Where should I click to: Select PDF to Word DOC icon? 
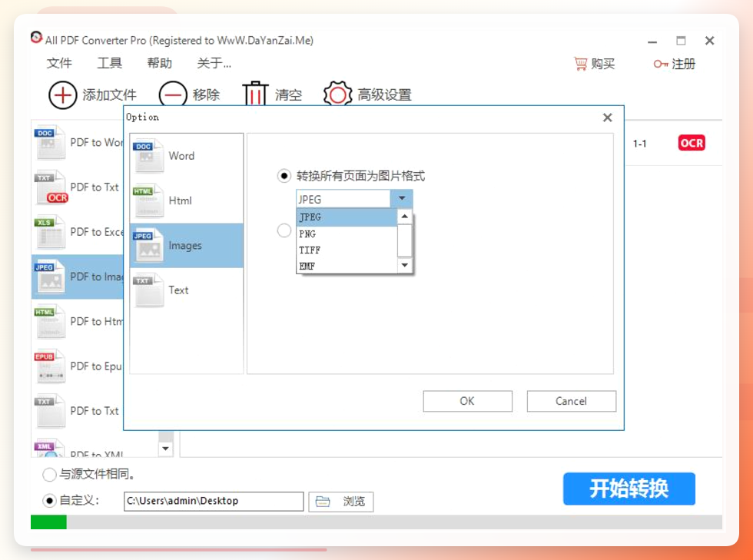coord(49,142)
